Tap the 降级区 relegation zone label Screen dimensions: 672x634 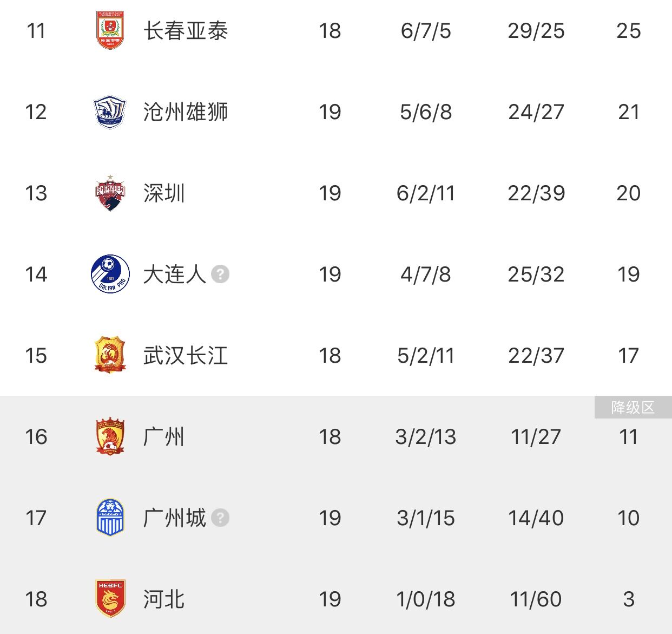pyautogui.click(x=633, y=407)
